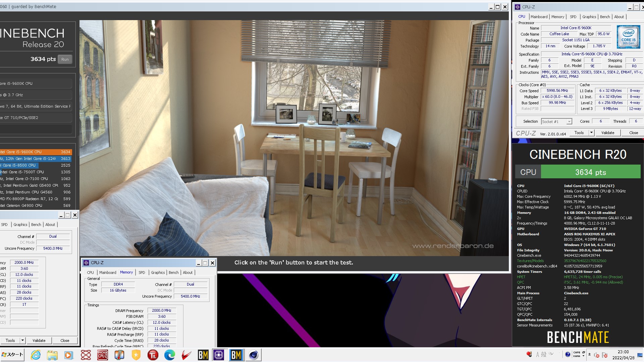Click the CPU-Z title icon in Memory window
Viewport: 644px width, 362px height.
[x=86, y=263]
